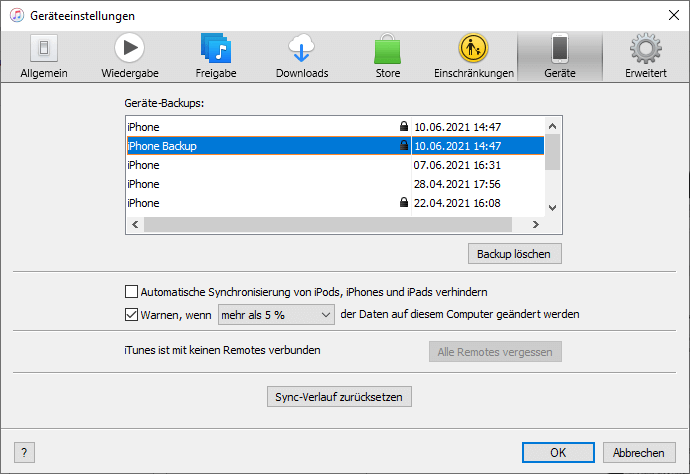690x474 pixels.
Task: Click backup list scroll right arrow
Action: pyautogui.click(x=536, y=224)
